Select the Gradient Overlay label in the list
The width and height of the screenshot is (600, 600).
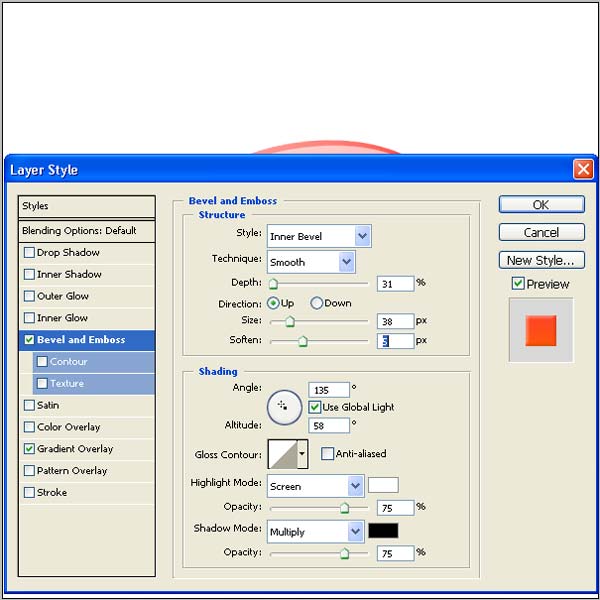tap(75, 449)
